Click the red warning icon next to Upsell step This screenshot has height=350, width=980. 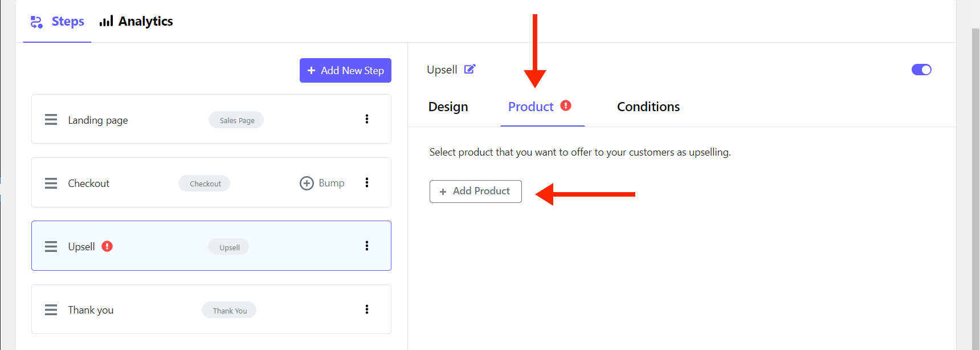pos(107,246)
